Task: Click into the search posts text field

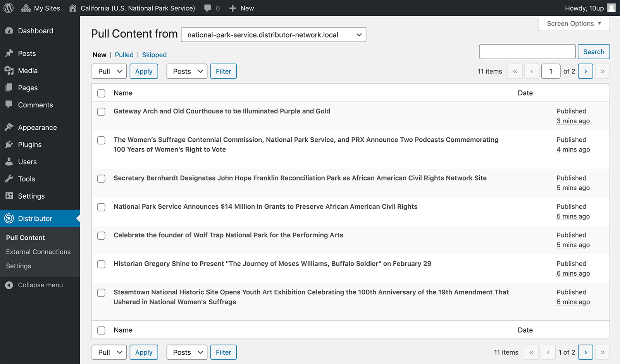Action: coord(527,52)
